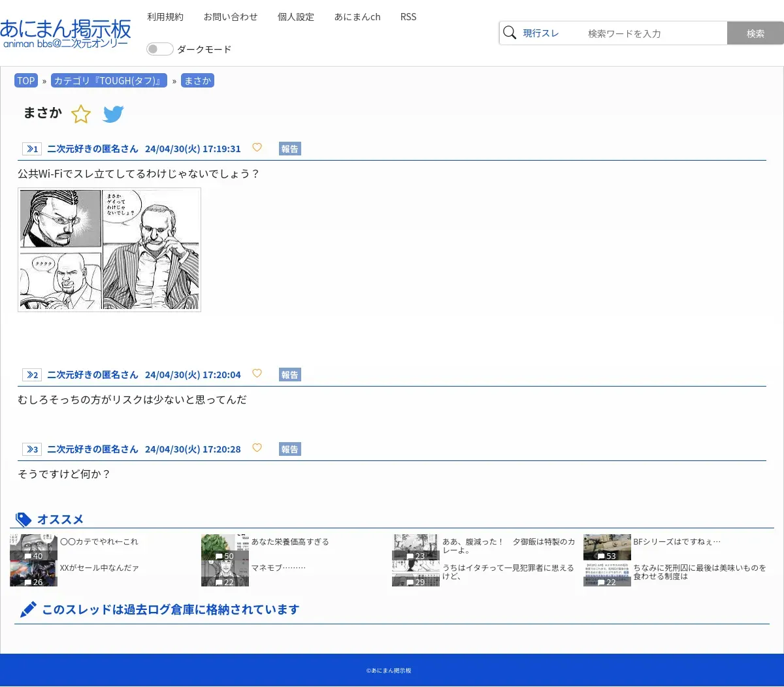
Task: Open うちはイタチって recommended thread
Action: tap(508, 572)
